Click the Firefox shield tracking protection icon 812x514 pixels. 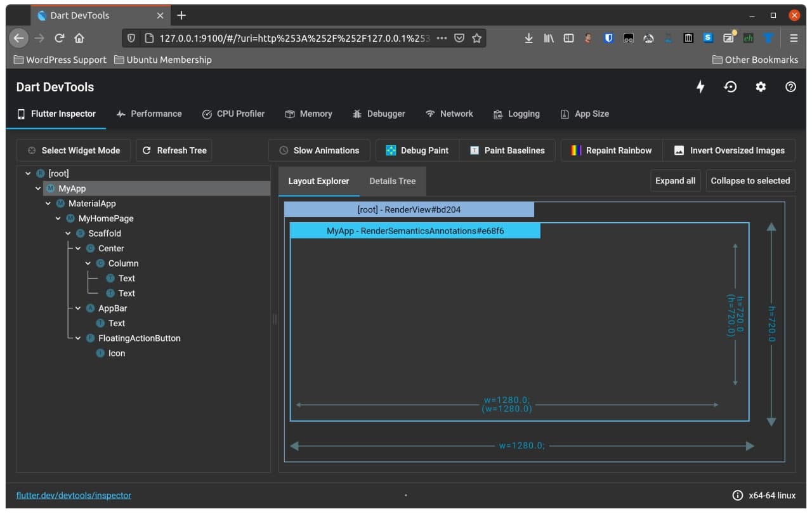coord(131,38)
